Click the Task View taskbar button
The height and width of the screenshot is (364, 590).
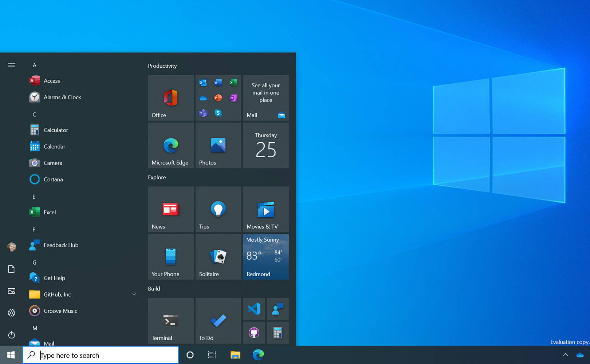pyautogui.click(x=212, y=355)
